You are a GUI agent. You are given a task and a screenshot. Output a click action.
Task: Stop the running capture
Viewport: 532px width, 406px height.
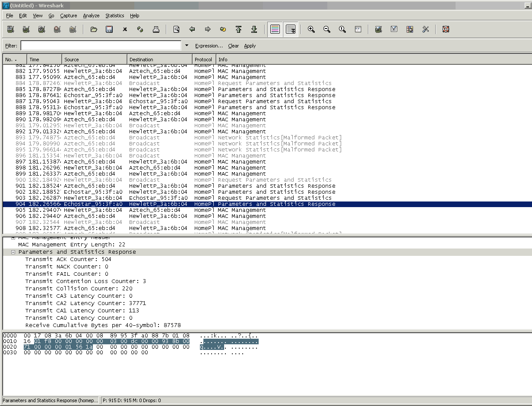[57, 29]
